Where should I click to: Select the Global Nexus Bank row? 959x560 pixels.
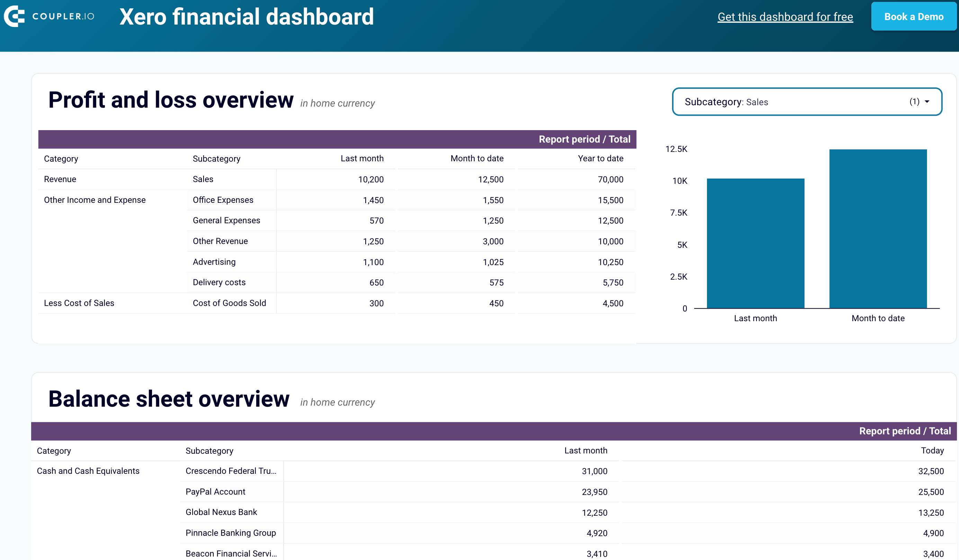[x=221, y=512]
